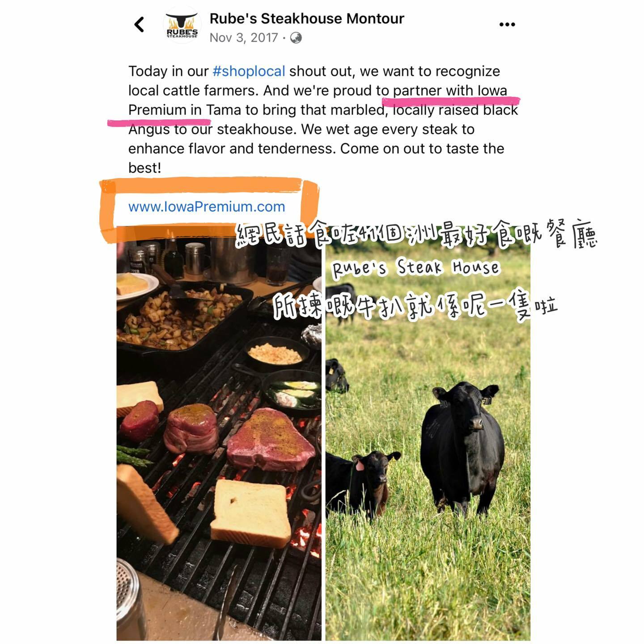Visit the www.IowaPremium.com link
The height and width of the screenshot is (644, 644).
tap(207, 207)
